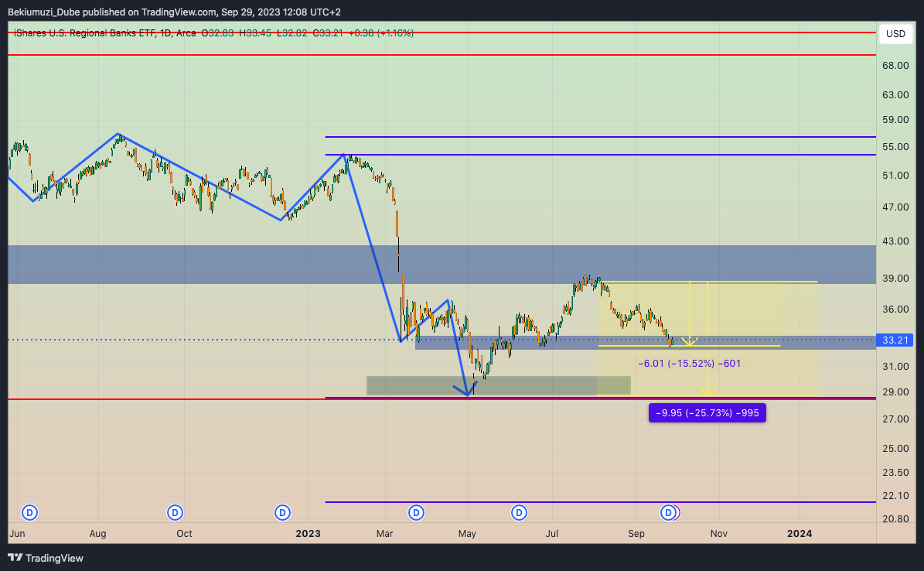
Task: Click the dividend marker above the Jun label
Action: click(29, 513)
